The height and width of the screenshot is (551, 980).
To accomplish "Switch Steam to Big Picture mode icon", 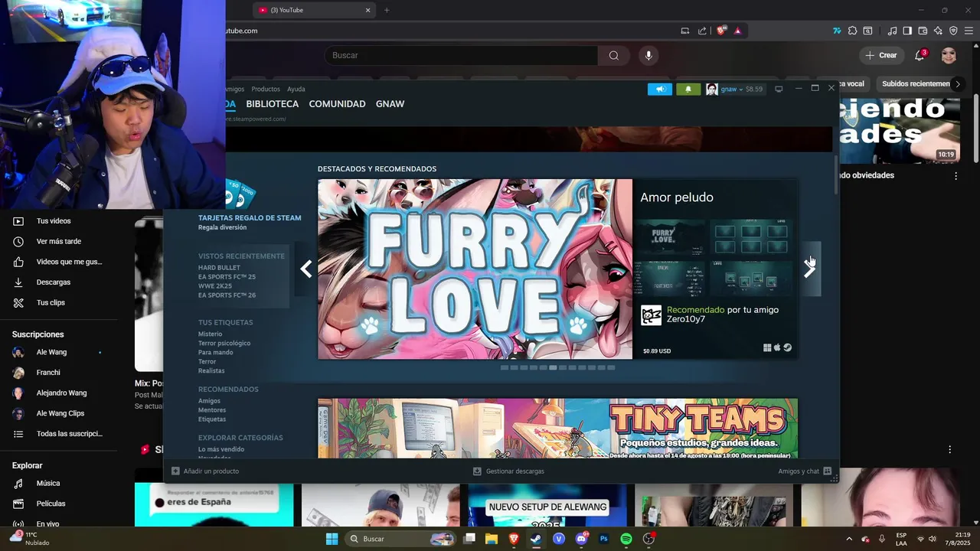I will point(779,89).
